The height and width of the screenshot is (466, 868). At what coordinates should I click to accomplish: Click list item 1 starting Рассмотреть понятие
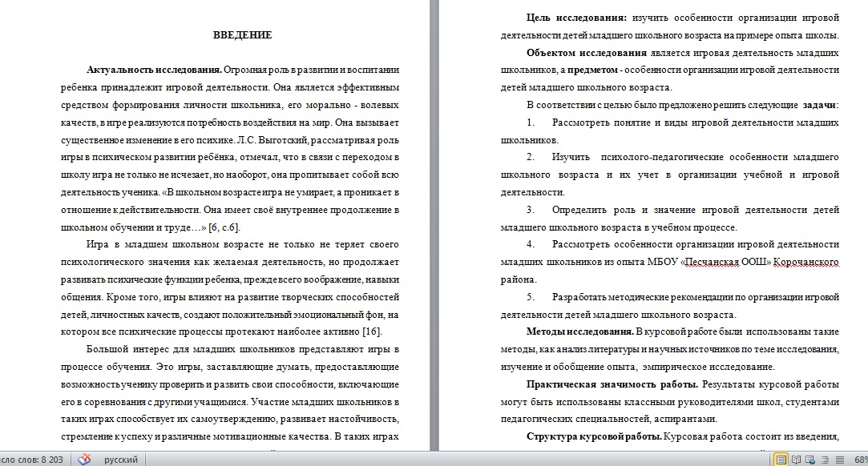coord(670,131)
